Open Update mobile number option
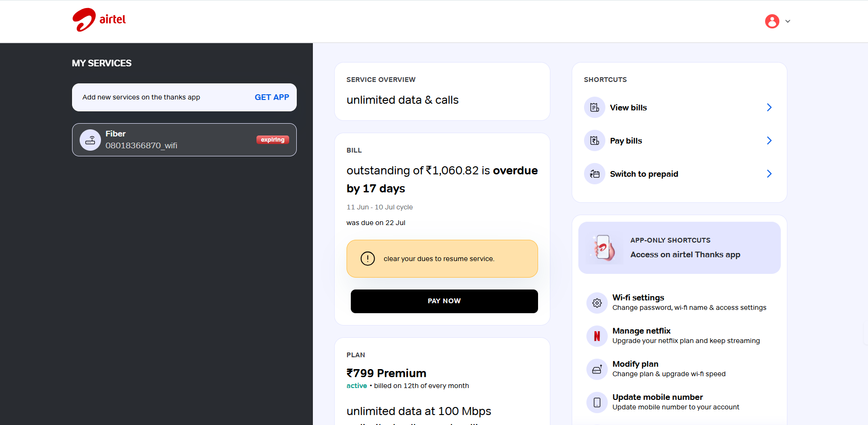 [679, 402]
